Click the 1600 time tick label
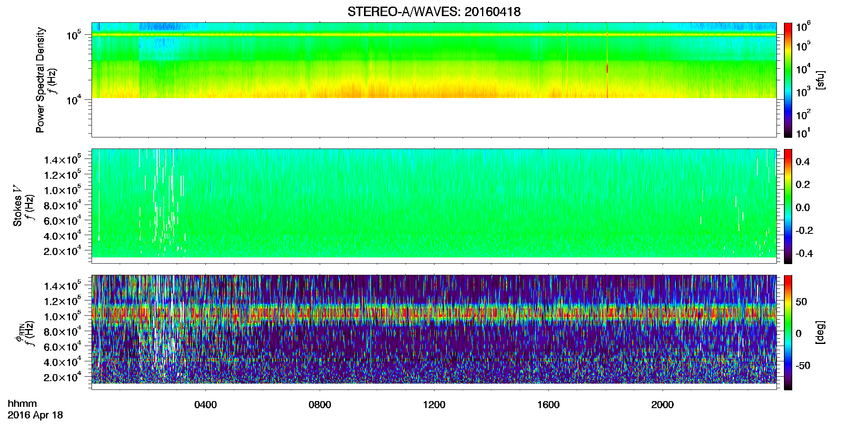The height and width of the screenshot is (447, 868). (548, 405)
